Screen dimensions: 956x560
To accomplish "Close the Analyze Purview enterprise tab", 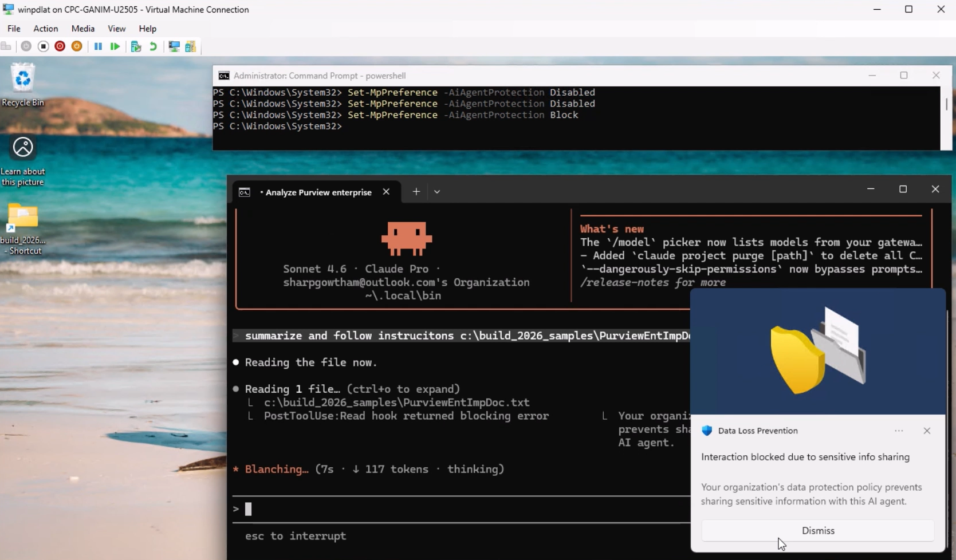I will click(386, 192).
